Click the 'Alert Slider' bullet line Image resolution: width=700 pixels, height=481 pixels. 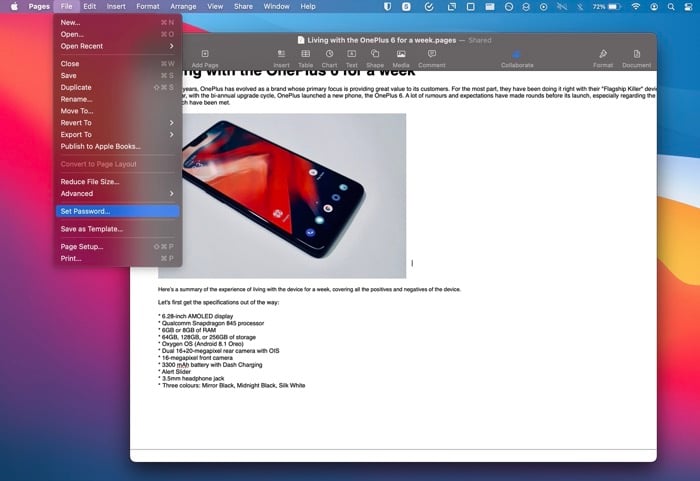(175, 372)
